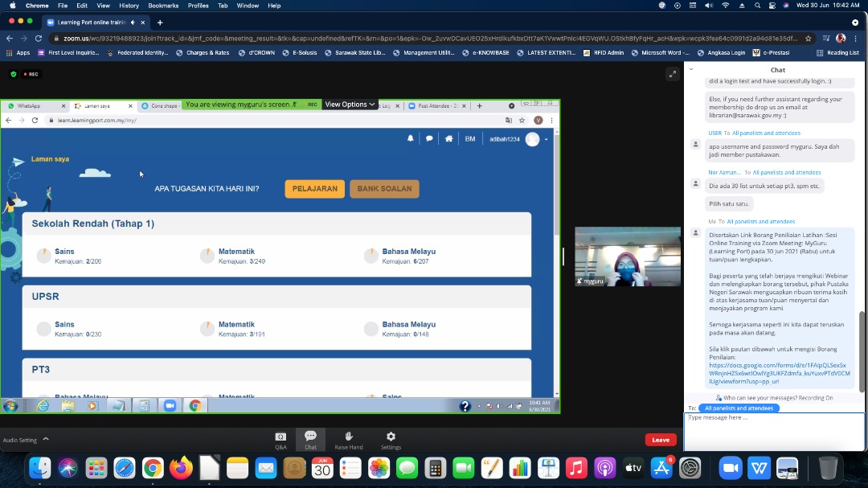Viewport: 868px width, 488px height.
Task: Open the Q&A panel in Zoom
Action: [x=280, y=441]
